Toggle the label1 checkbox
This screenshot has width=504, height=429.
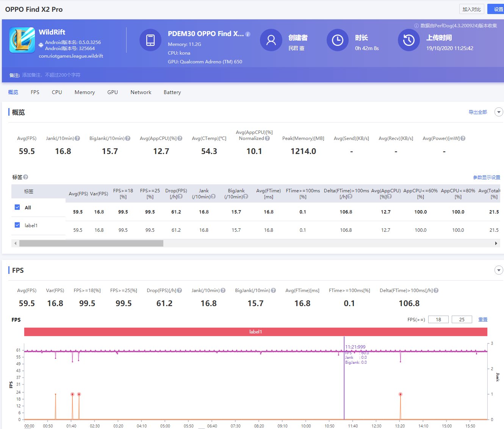(x=17, y=225)
